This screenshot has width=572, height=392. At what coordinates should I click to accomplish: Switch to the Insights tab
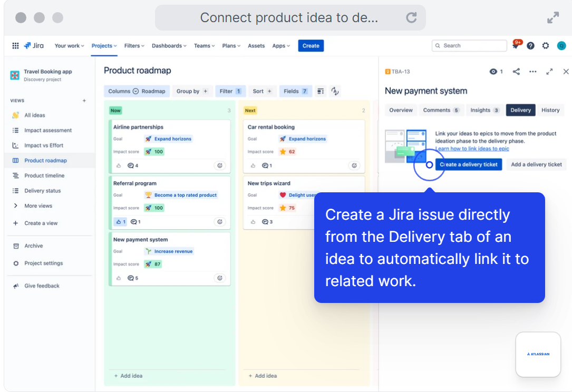point(484,110)
